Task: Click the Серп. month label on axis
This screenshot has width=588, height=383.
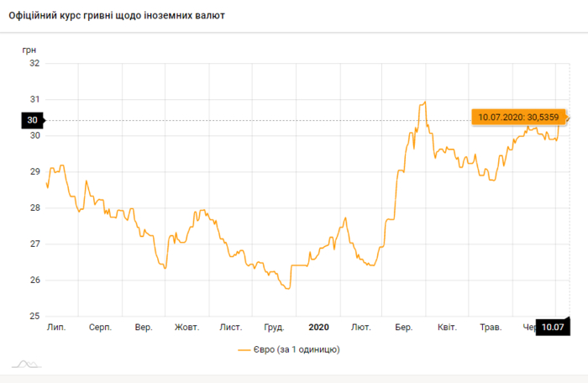Action: coord(100,328)
